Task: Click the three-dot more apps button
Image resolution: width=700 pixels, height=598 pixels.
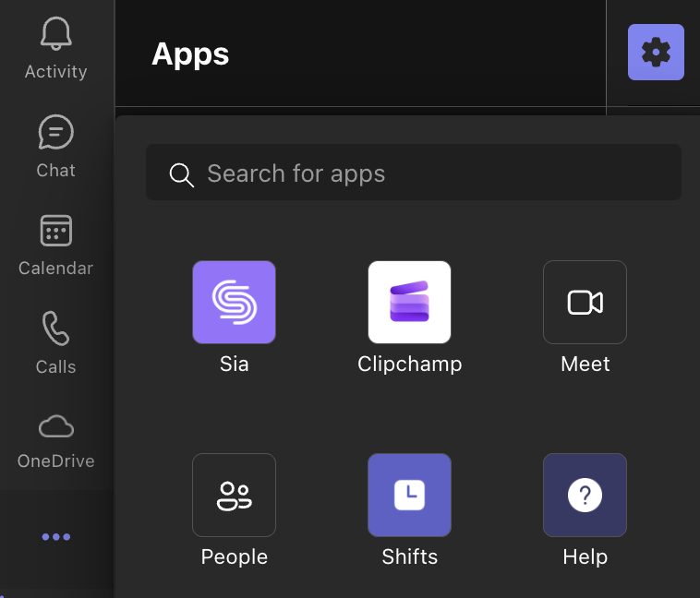Action: tap(55, 537)
